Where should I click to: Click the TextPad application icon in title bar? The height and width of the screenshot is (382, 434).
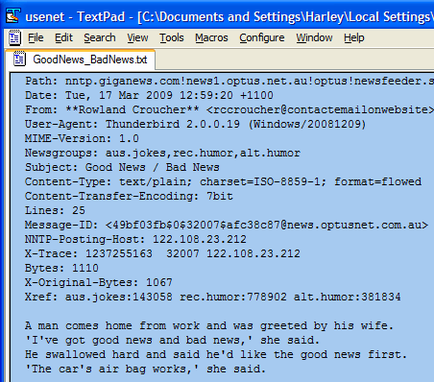(x=13, y=16)
